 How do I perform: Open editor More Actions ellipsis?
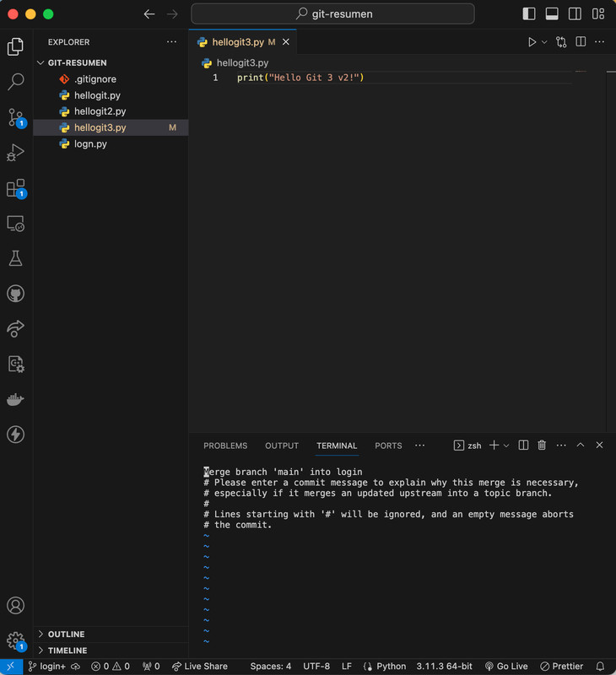(600, 41)
